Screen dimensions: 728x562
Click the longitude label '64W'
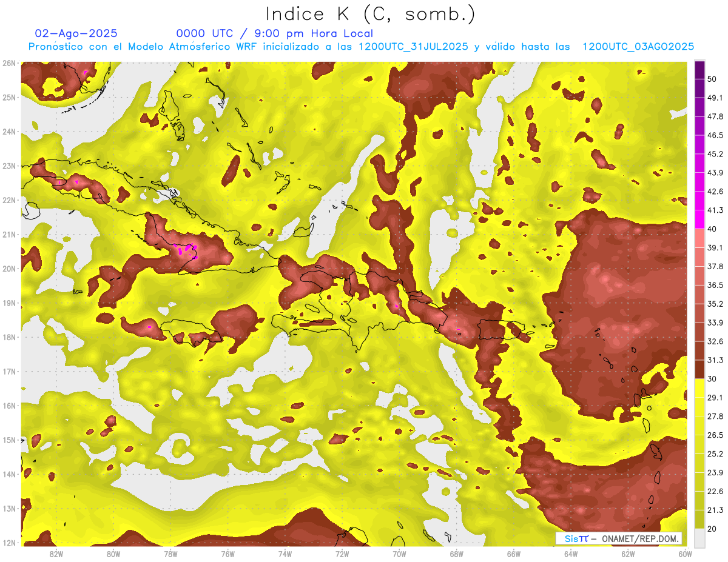571,554
